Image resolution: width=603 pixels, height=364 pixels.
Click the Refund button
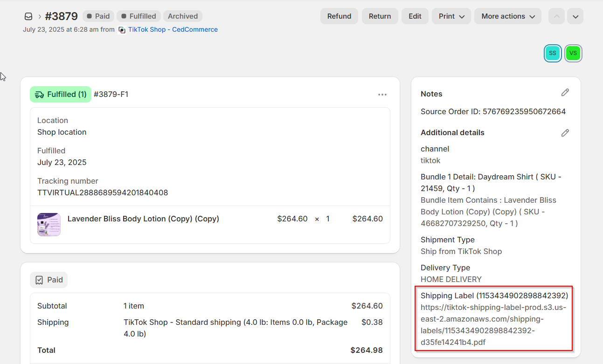pos(339,16)
